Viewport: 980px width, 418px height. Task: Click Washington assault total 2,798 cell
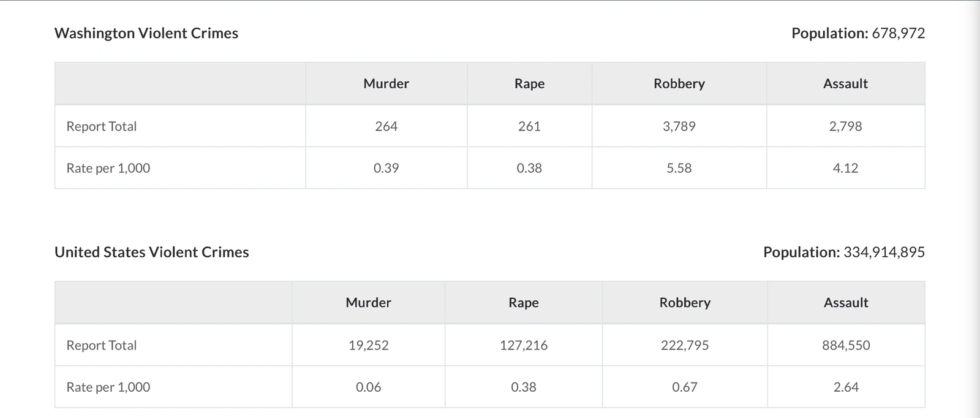tap(845, 126)
